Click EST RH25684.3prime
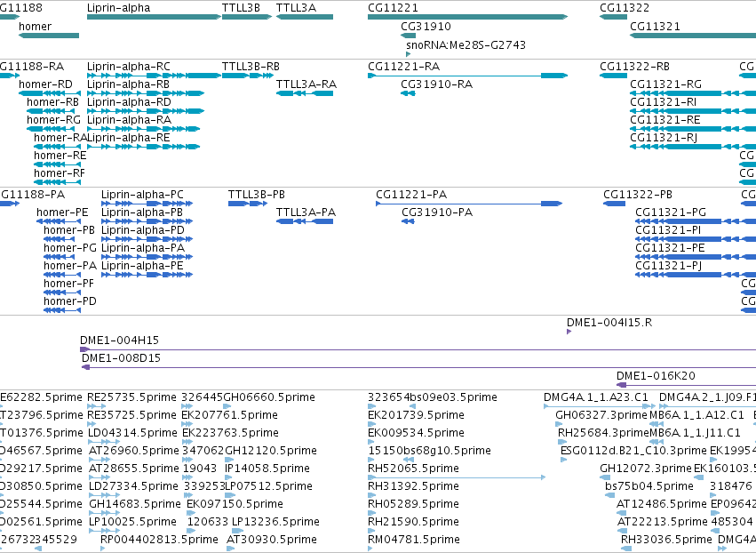This screenshot has width=756, height=553. pos(603,433)
